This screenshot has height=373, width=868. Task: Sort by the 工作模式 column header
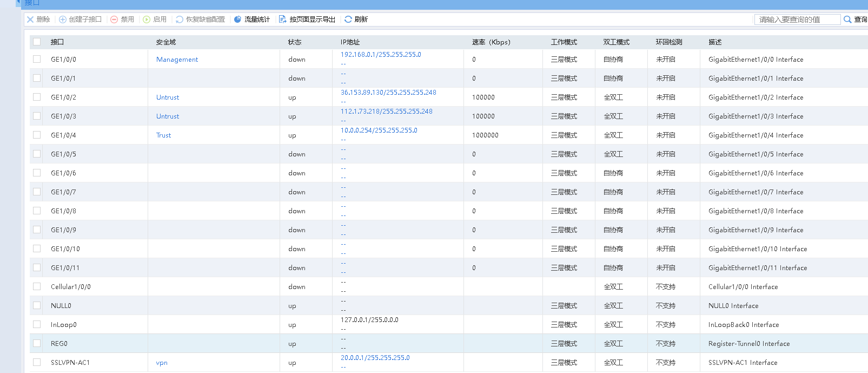tap(564, 42)
